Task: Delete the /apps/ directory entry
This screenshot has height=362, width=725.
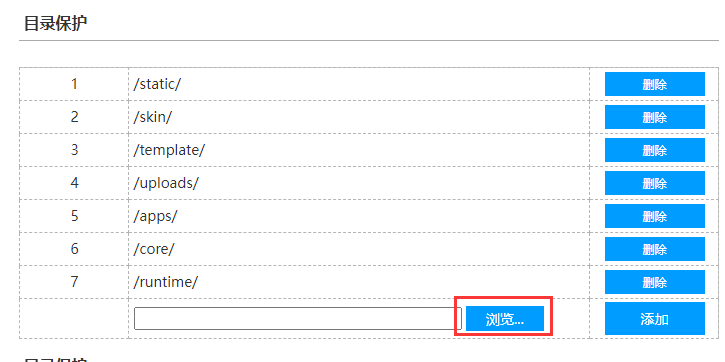Action: pyautogui.click(x=655, y=216)
